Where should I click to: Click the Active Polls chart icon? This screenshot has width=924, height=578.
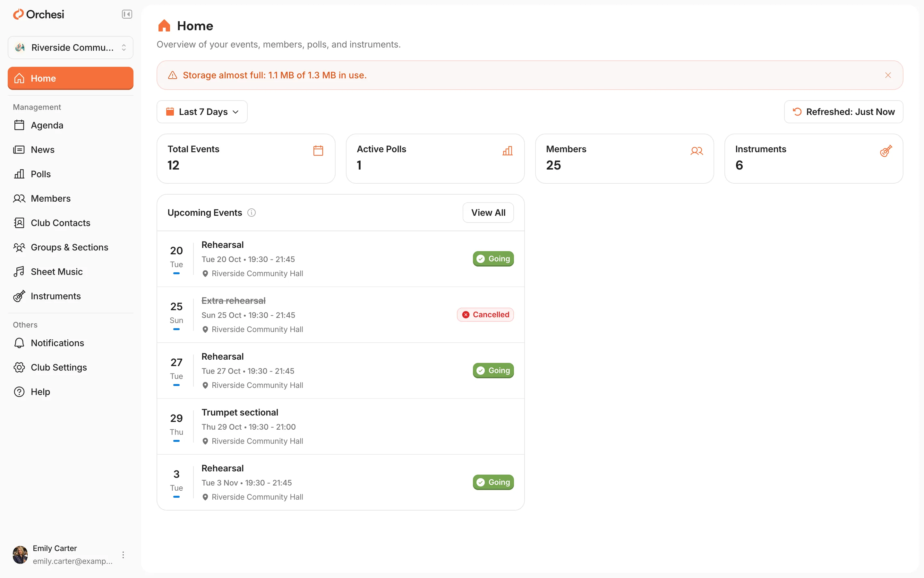click(x=508, y=151)
